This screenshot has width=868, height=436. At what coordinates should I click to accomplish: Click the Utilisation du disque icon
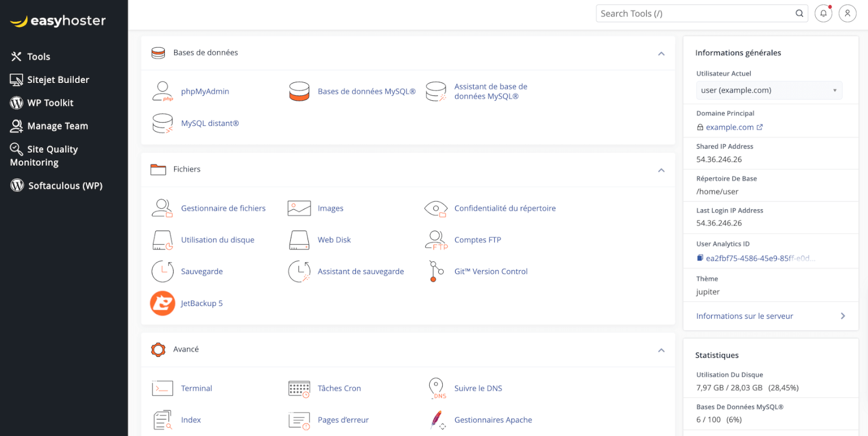click(x=162, y=240)
